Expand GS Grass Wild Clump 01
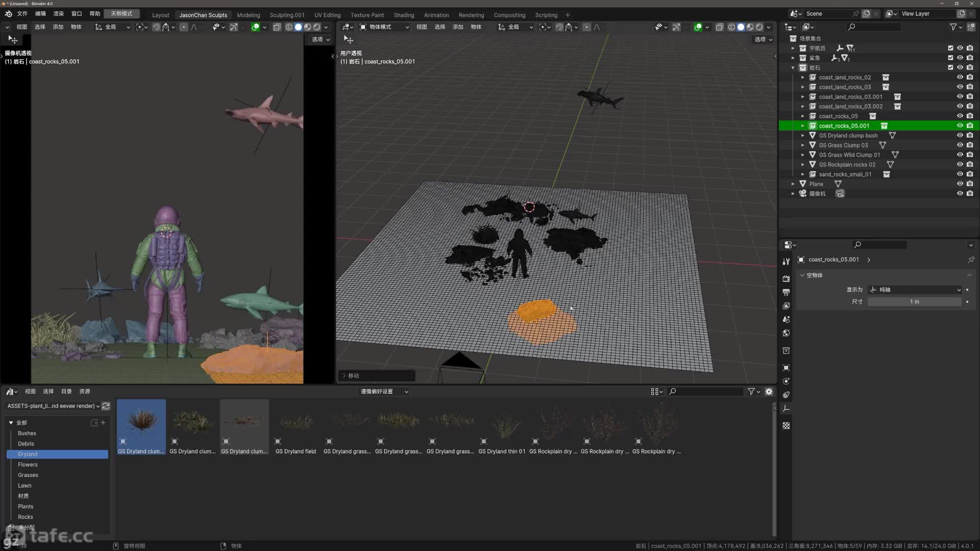980x551 pixels. point(802,155)
